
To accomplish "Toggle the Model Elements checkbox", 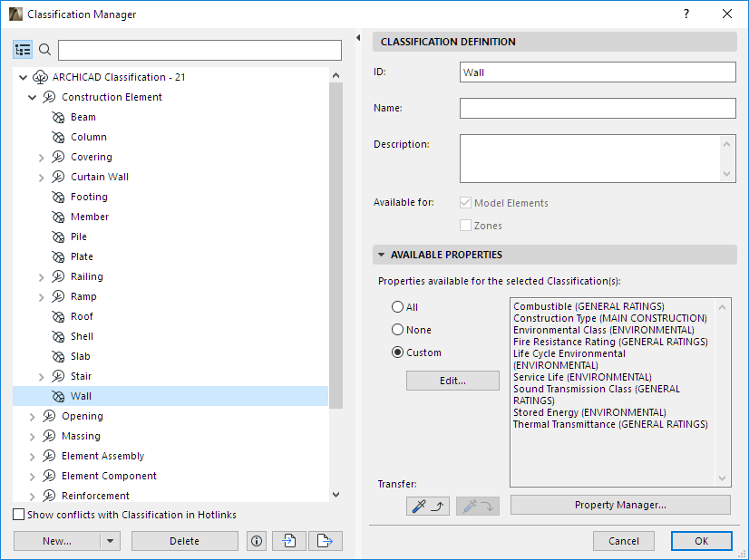I will (465, 202).
